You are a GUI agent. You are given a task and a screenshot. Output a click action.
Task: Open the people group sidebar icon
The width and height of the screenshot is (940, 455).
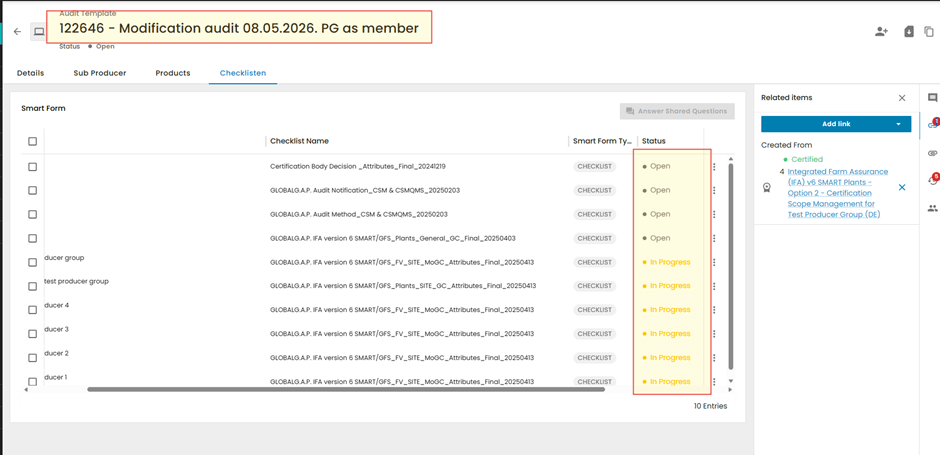point(932,209)
